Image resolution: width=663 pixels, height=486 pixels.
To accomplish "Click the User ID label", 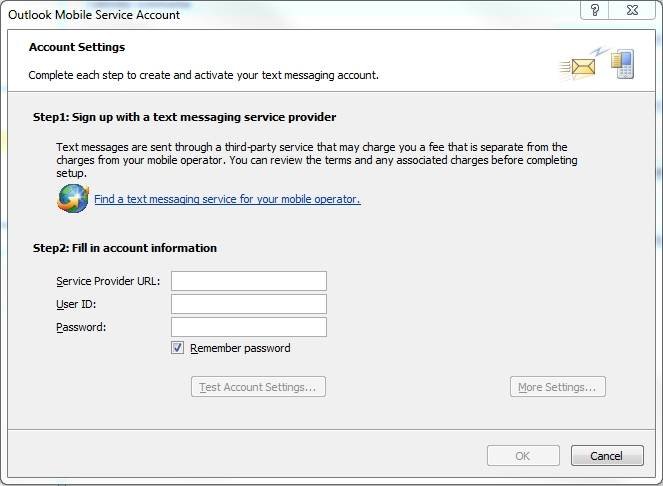I will (76, 304).
